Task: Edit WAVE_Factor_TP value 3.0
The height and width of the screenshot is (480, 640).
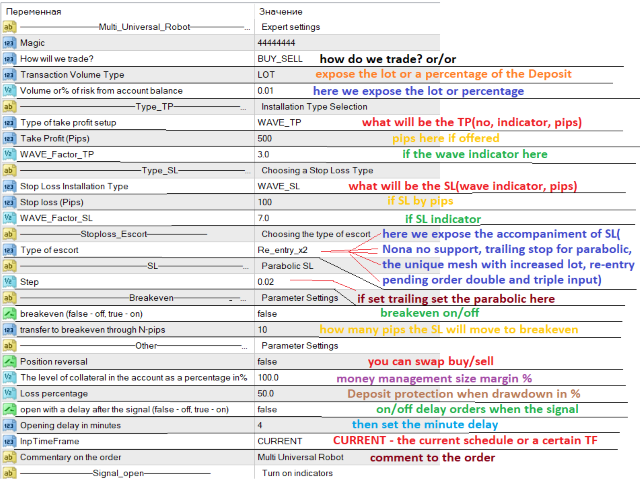Action: 263,154
